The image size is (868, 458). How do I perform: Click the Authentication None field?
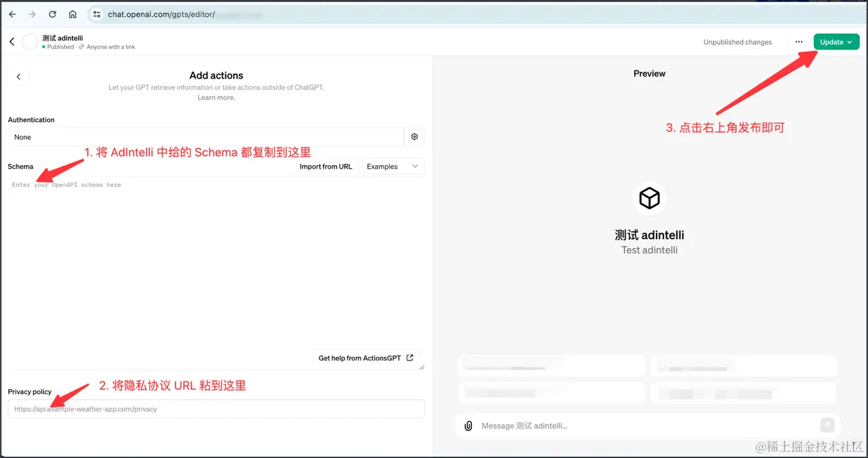coord(203,137)
